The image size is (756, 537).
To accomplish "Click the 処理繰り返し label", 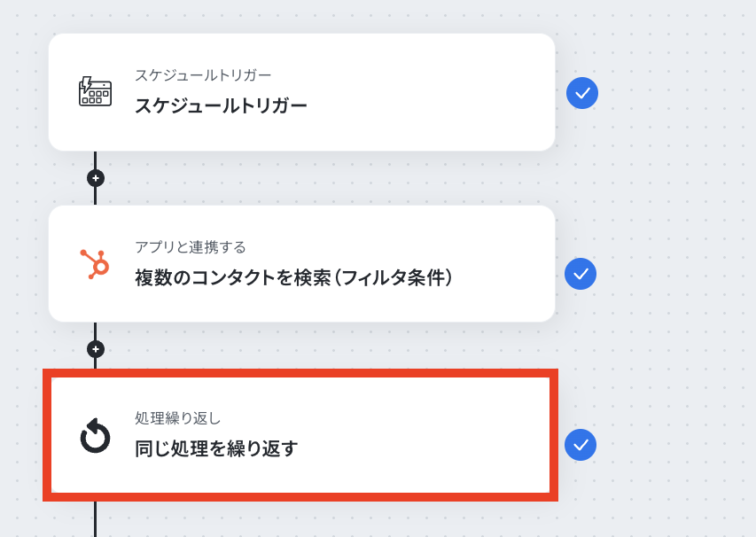I will tap(171, 417).
